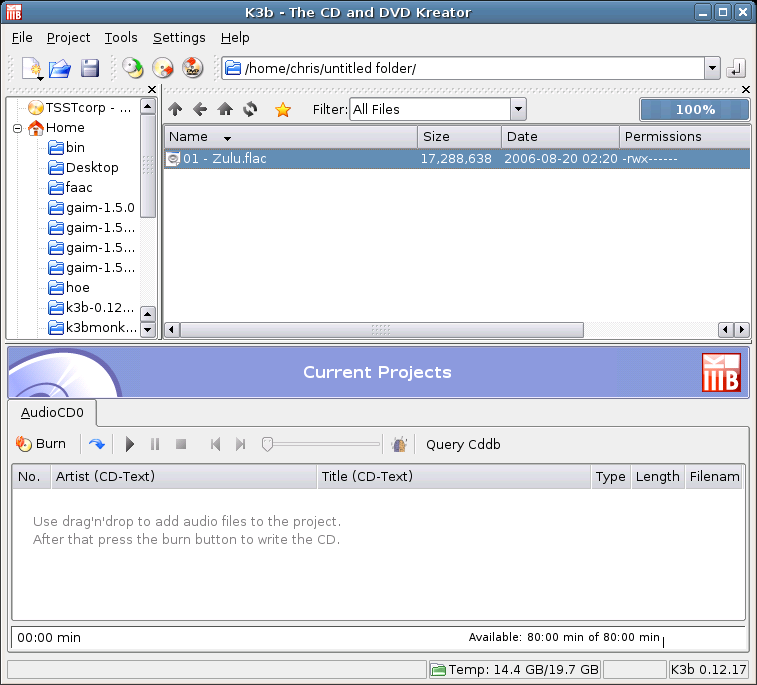Click the file list horizontal scrollbar

[x=381, y=330]
